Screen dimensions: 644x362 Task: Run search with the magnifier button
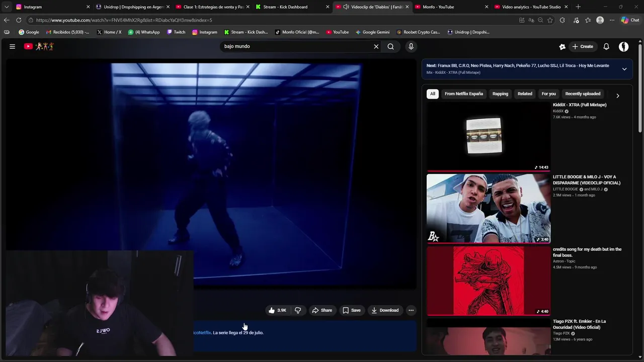pyautogui.click(x=390, y=46)
